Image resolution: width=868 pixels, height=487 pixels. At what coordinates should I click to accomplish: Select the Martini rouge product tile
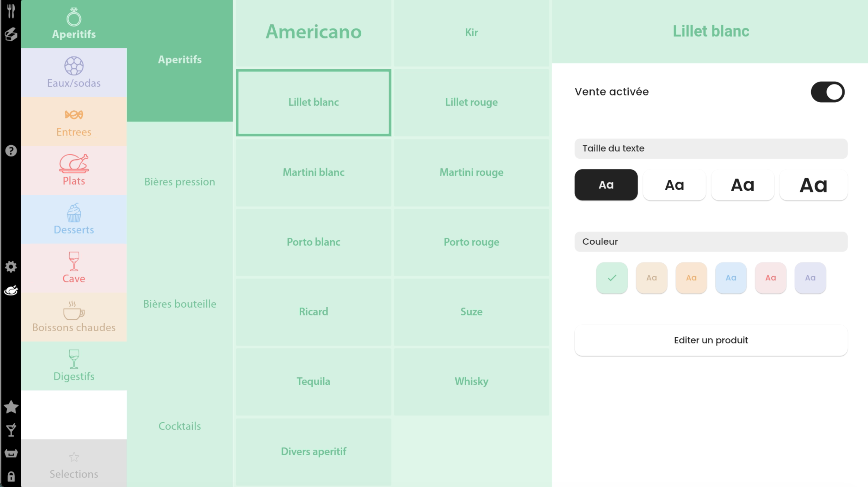click(x=471, y=172)
